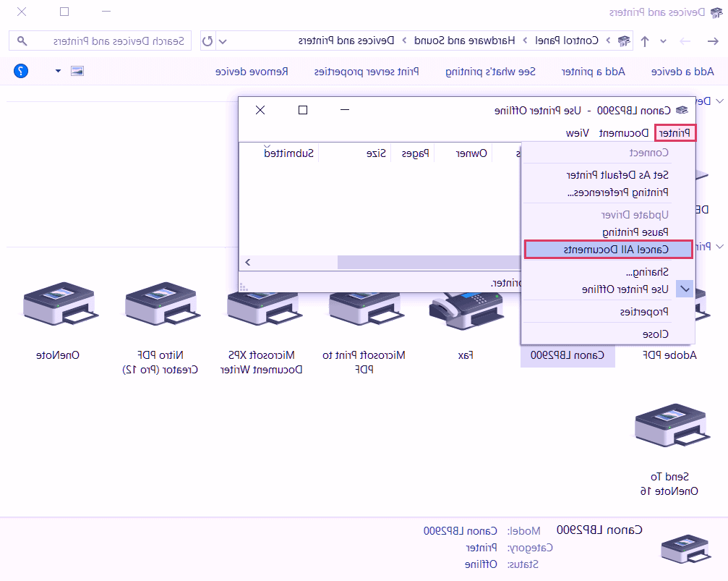Click Devices and Printers breadcrumb item
The width and height of the screenshot is (728, 581).
click(346, 41)
